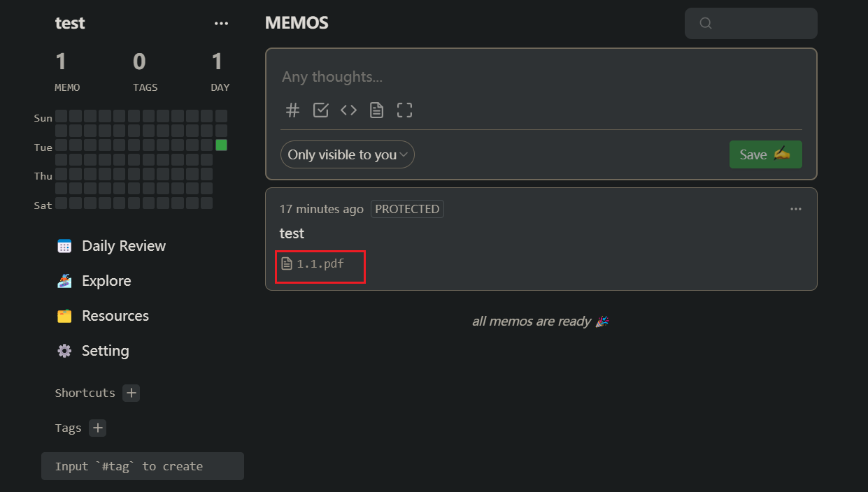Open Daily Review from the sidebar
The height and width of the screenshot is (492, 868).
(111, 245)
